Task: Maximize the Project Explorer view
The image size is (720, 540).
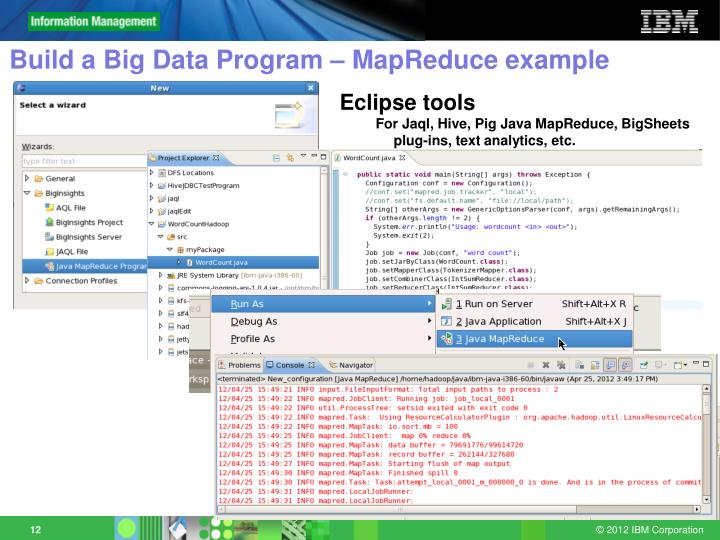Action: 323,157
